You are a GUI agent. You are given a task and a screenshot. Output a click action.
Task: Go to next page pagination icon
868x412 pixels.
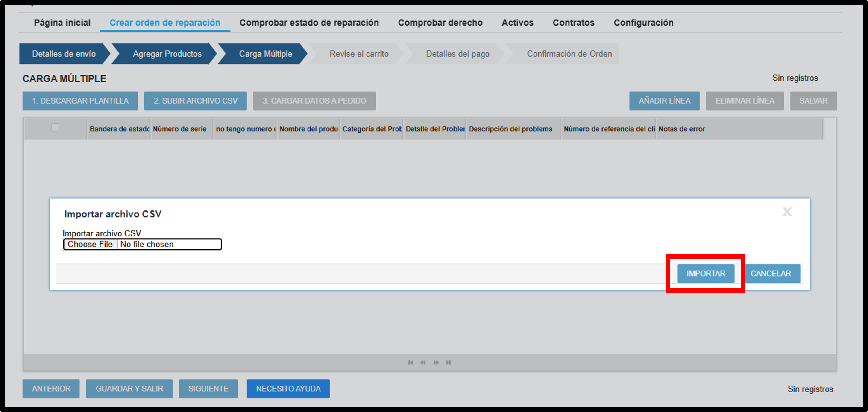(436, 363)
